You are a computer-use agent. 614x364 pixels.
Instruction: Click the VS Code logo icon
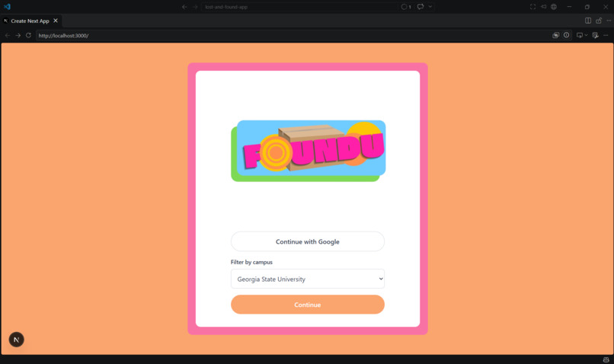pyautogui.click(x=7, y=7)
